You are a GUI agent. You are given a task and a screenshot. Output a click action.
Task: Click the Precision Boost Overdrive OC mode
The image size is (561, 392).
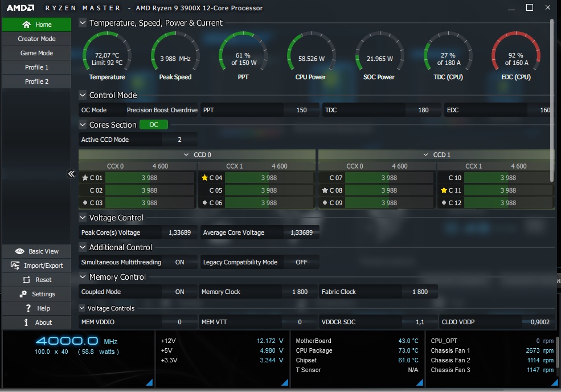162,110
